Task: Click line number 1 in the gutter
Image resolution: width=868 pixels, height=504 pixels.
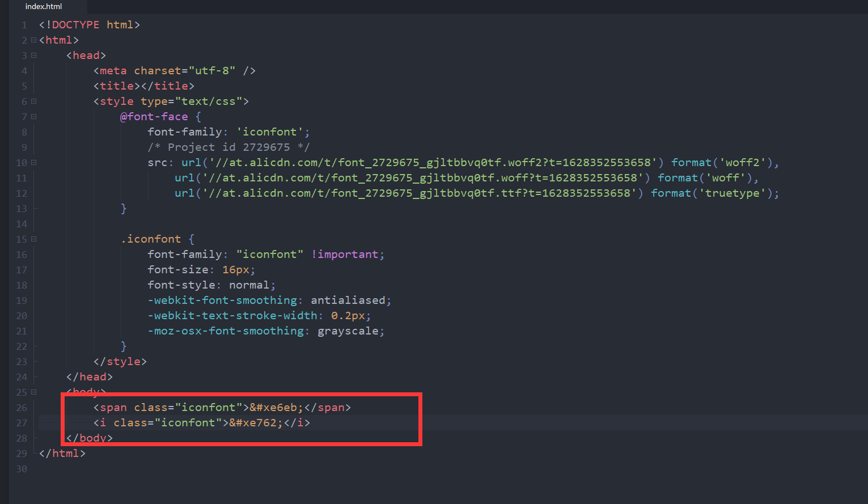Action: (24, 25)
